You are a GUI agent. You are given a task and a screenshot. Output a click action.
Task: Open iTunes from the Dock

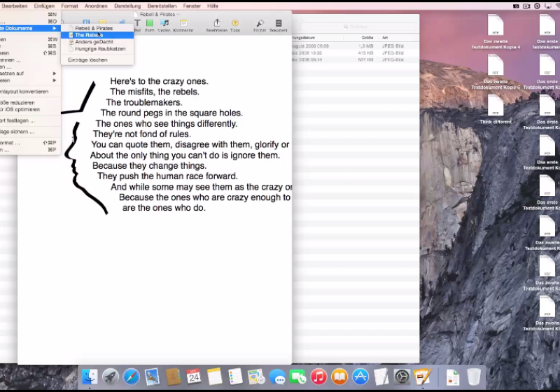[318, 377]
